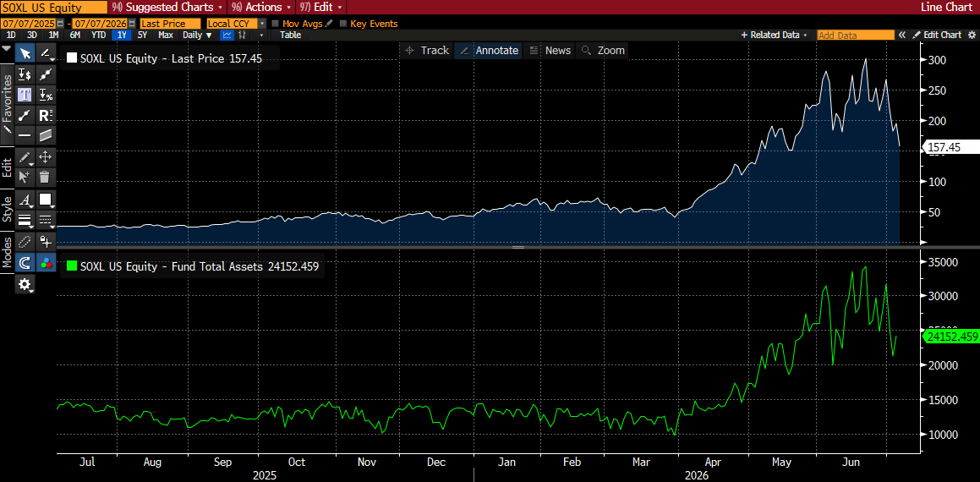Open the annotation color swatch picker

pos(46,200)
